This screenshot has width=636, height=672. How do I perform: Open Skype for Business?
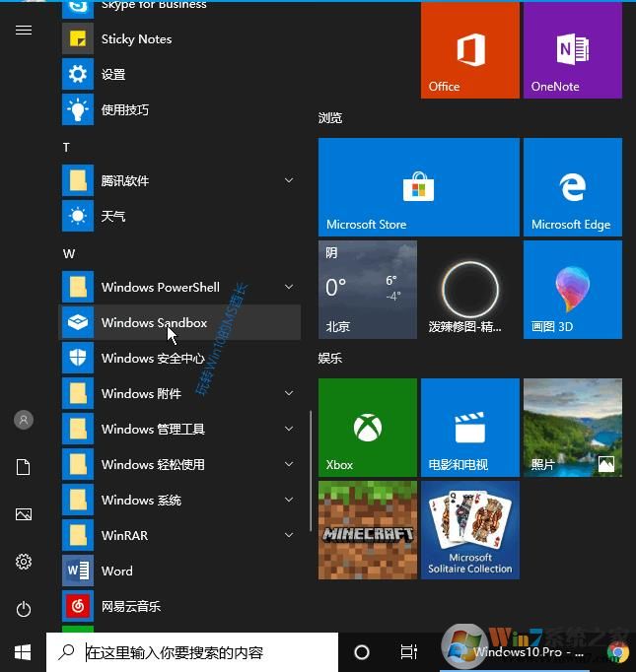pos(179,9)
